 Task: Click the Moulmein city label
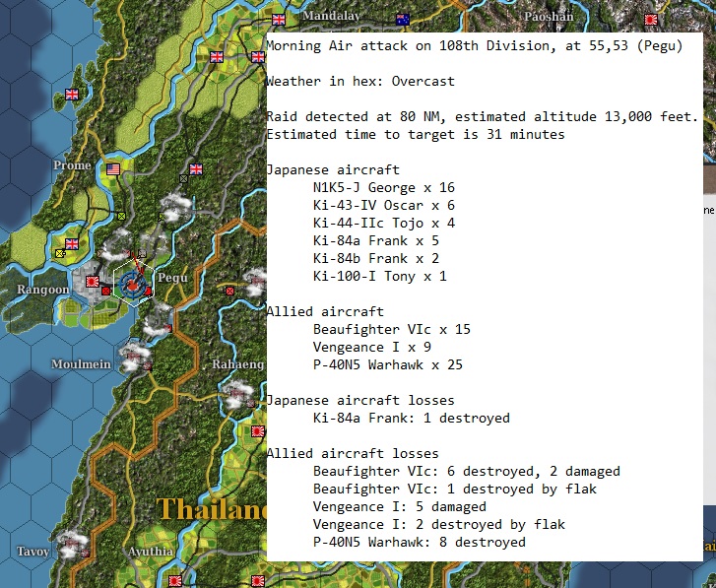pyautogui.click(x=81, y=363)
